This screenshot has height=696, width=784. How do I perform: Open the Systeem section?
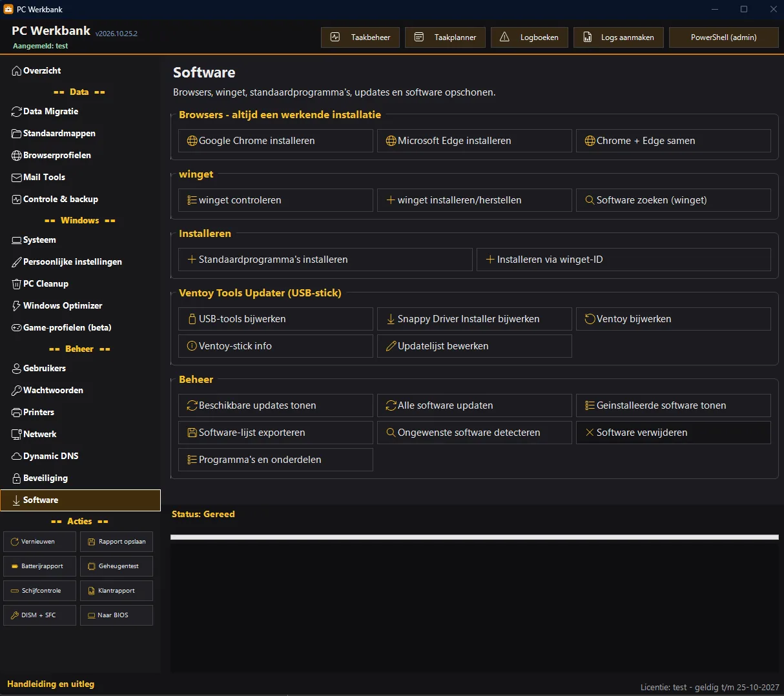[80, 240]
